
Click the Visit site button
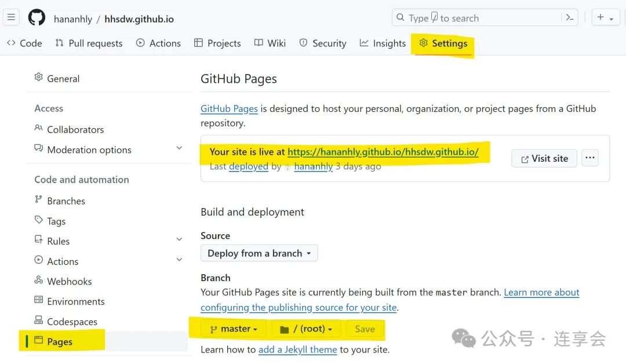(x=544, y=158)
